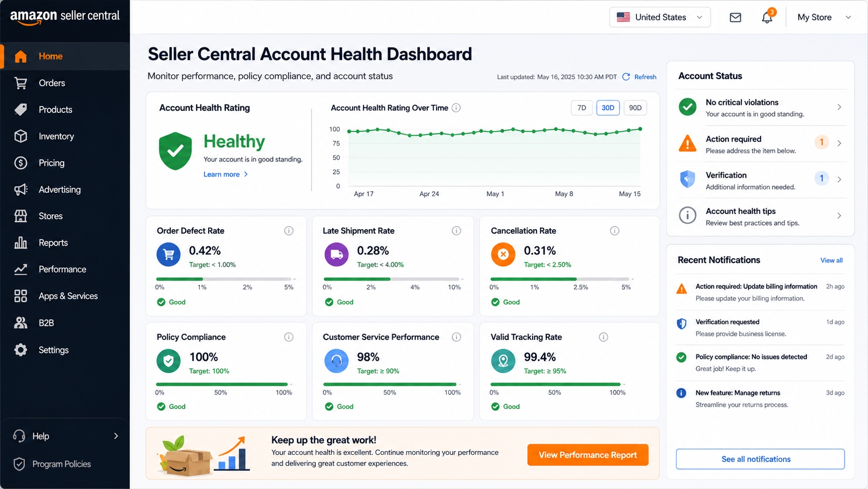Click info icon on Policy Compliance card
The image size is (868, 489).
pos(289,337)
